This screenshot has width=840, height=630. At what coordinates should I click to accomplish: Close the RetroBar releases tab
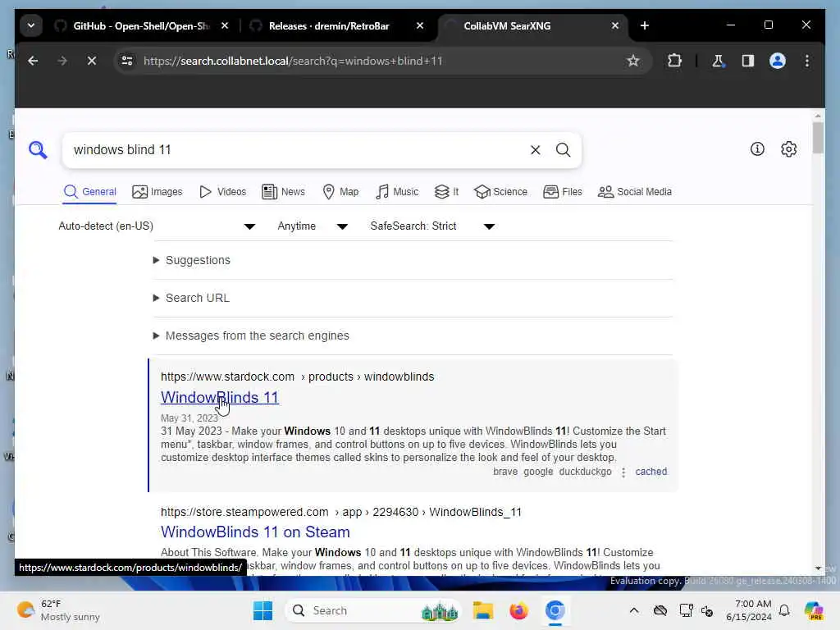[420, 25]
